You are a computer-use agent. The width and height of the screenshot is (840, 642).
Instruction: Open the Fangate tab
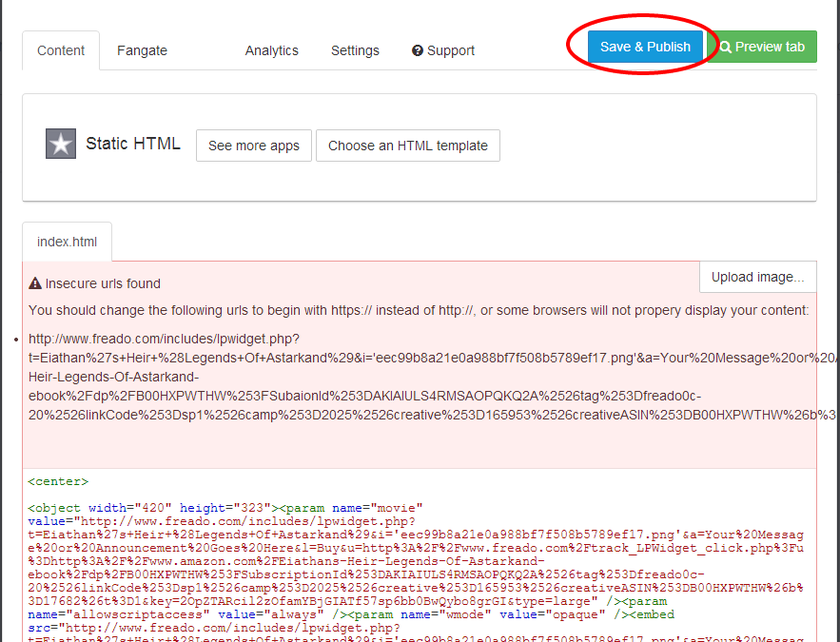pos(142,50)
